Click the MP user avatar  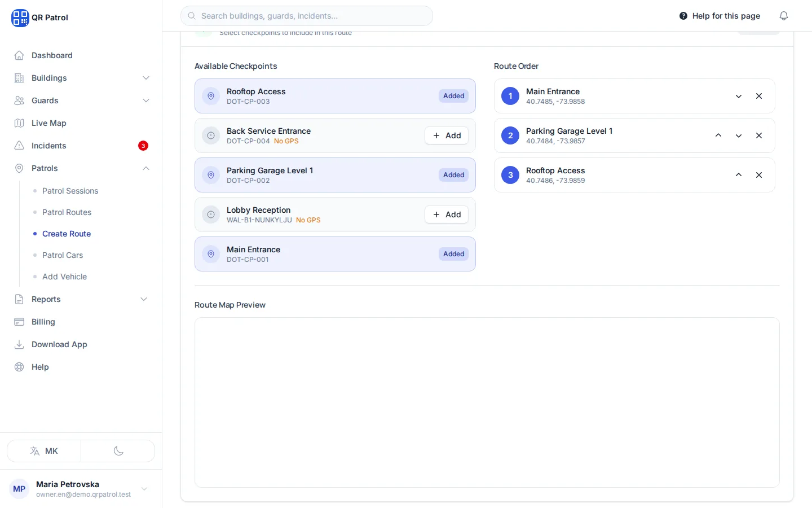point(19,489)
